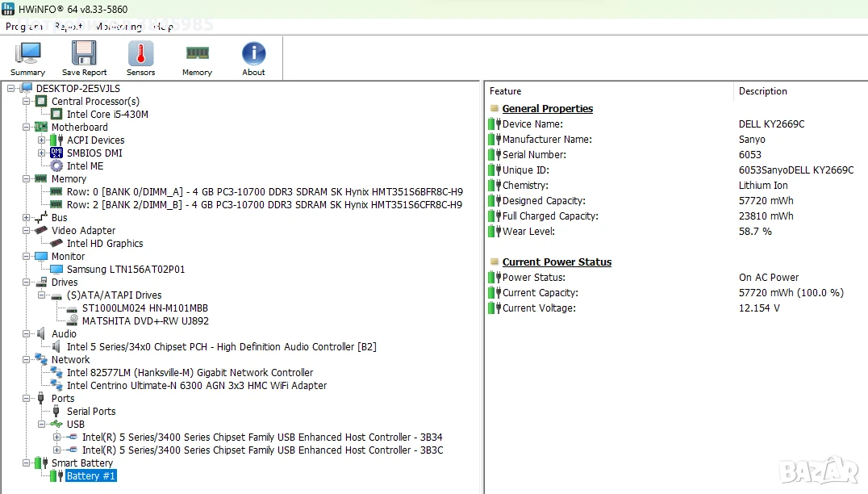Expand the ACPI Devices branch
The height and width of the screenshot is (494, 868).
(x=41, y=140)
